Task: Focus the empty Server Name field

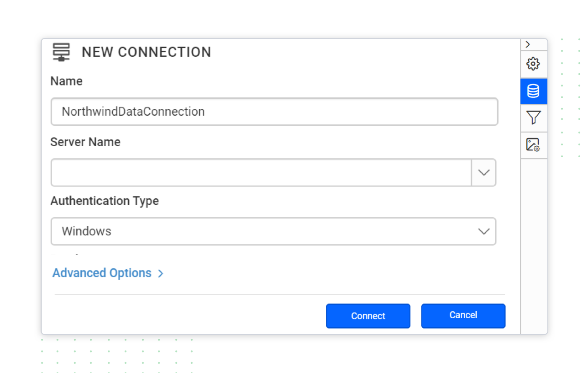Action: tap(261, 173)
